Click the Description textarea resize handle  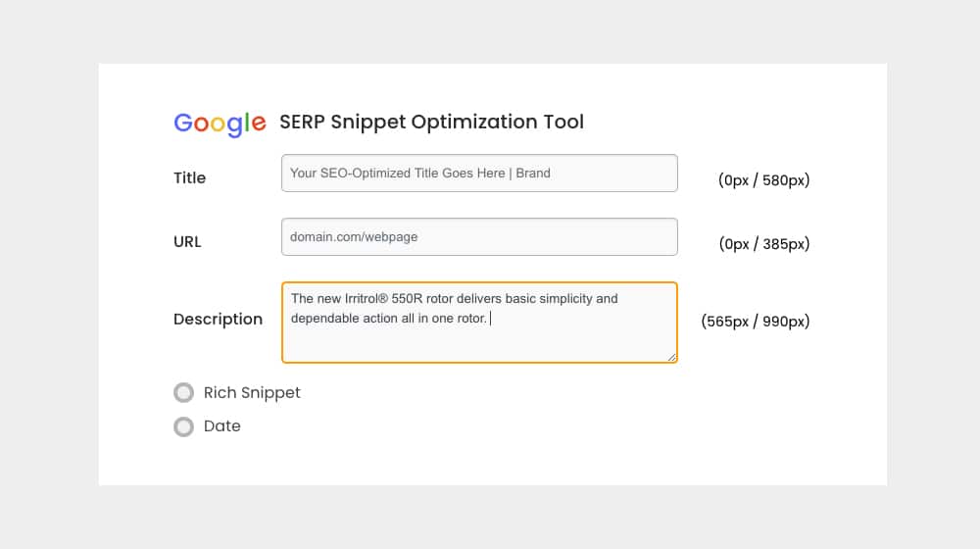coord(672,357)
